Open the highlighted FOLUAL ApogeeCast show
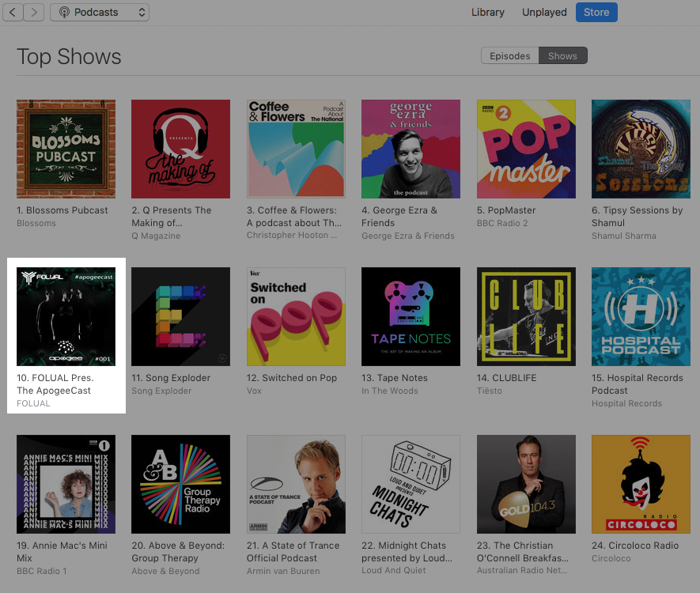 [x=66, y=316]
